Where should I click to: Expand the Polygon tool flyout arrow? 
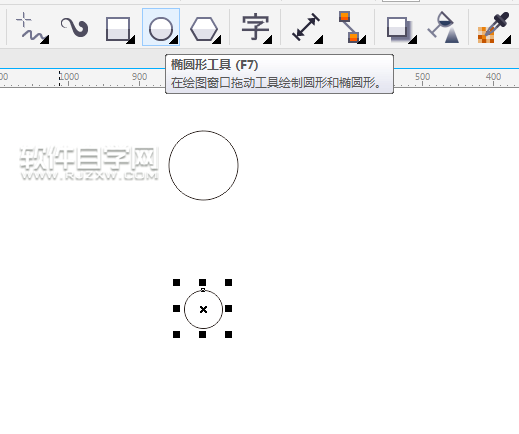point(217,40)
